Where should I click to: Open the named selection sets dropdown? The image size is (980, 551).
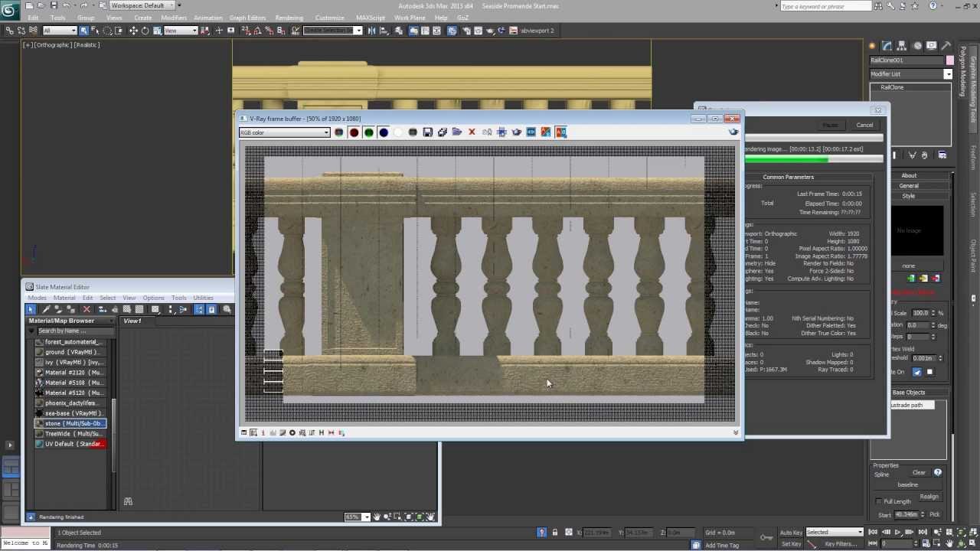(332, 31)
